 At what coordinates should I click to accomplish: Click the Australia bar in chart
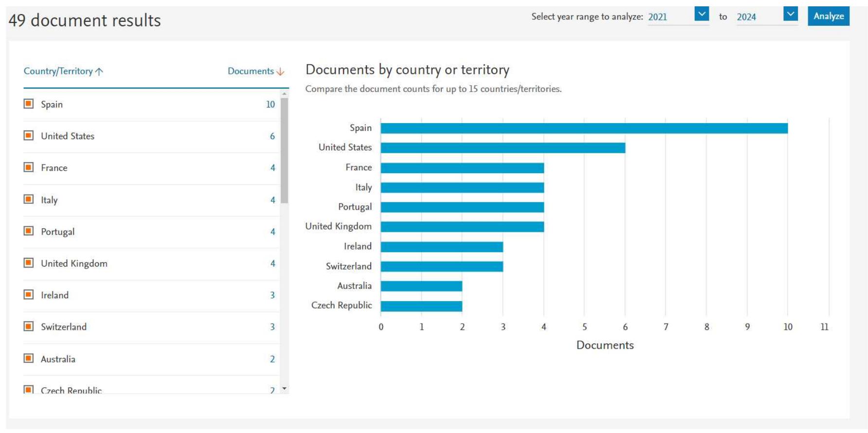tap(421, 286)
